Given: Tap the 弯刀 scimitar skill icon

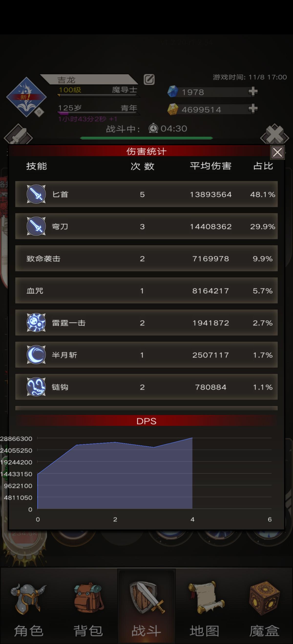Looking at the screenshot, I should [36, 226].
